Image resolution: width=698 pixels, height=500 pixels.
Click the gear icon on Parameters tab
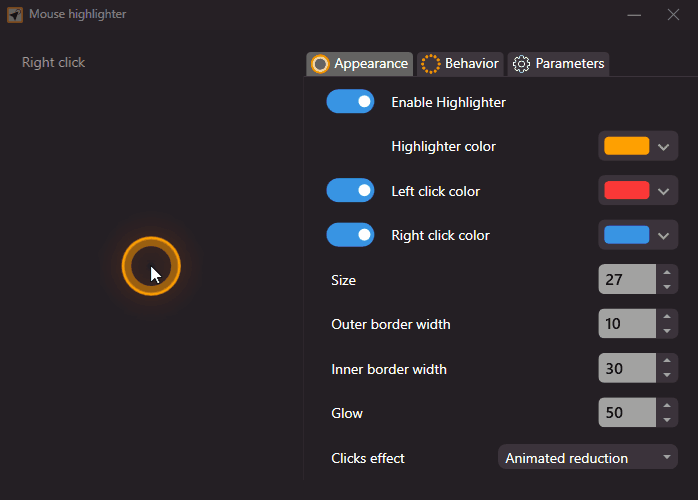[521, 64]
